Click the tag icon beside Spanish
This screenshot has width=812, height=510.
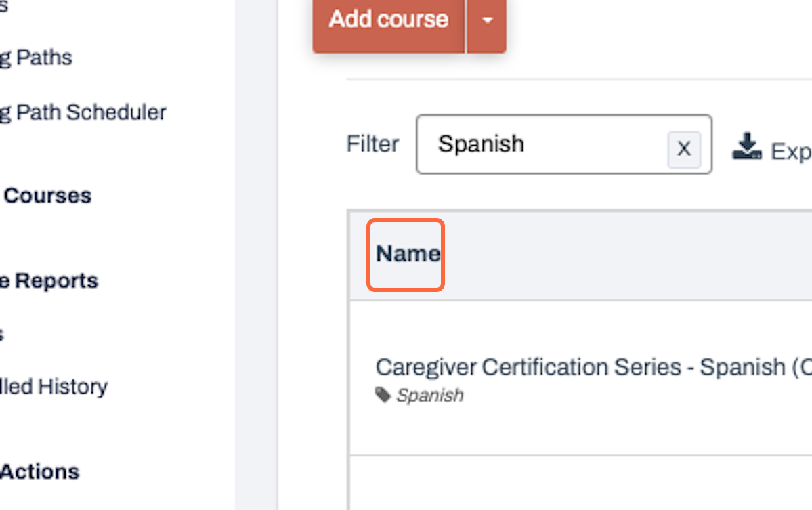click(x=383, y=395)
